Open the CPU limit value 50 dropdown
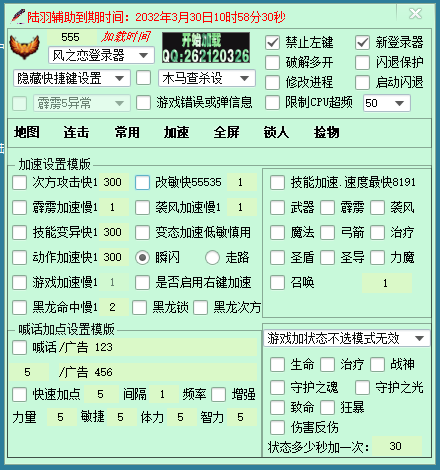 [387, 103]
